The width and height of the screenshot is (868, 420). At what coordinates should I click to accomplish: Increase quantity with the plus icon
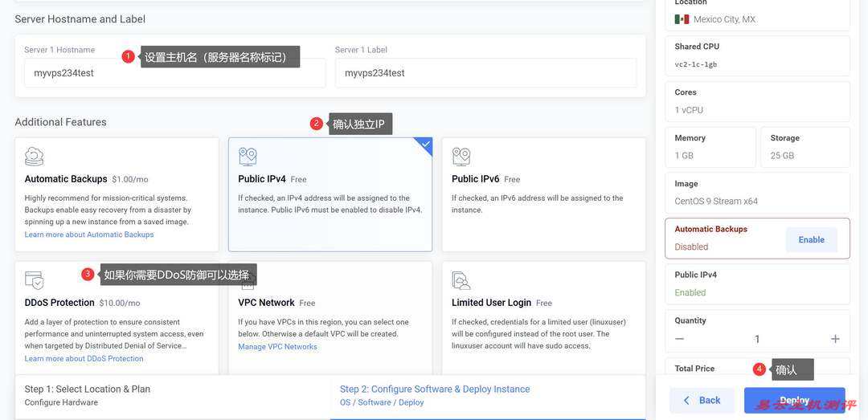pyautogui.click(x=835, y=339)
